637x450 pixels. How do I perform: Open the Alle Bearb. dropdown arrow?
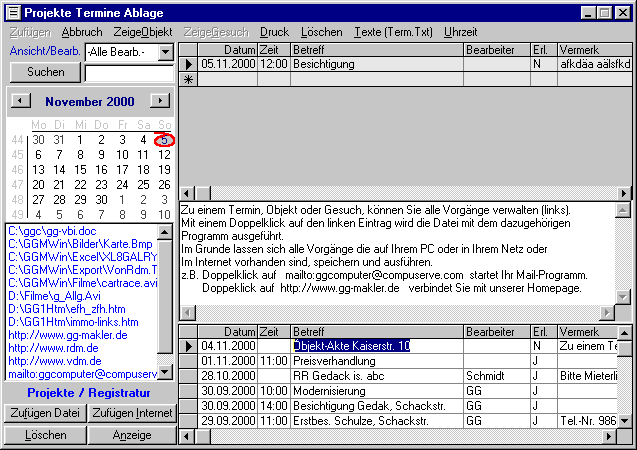pos(166,52)
